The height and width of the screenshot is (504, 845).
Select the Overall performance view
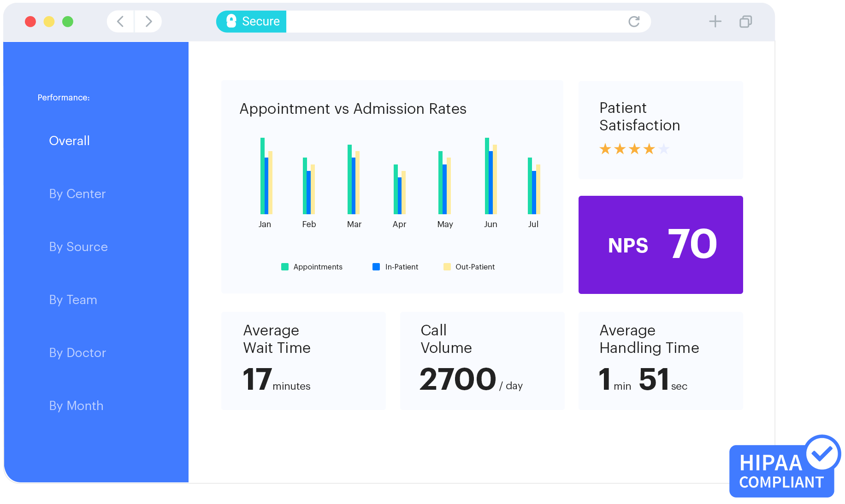[69, 141]
